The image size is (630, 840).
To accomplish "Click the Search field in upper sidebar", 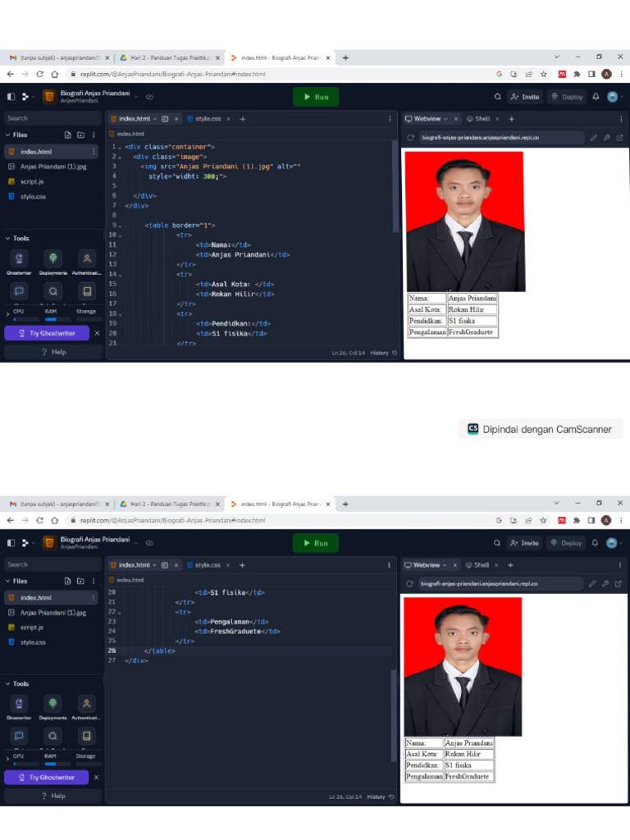I will coord(52,118).
